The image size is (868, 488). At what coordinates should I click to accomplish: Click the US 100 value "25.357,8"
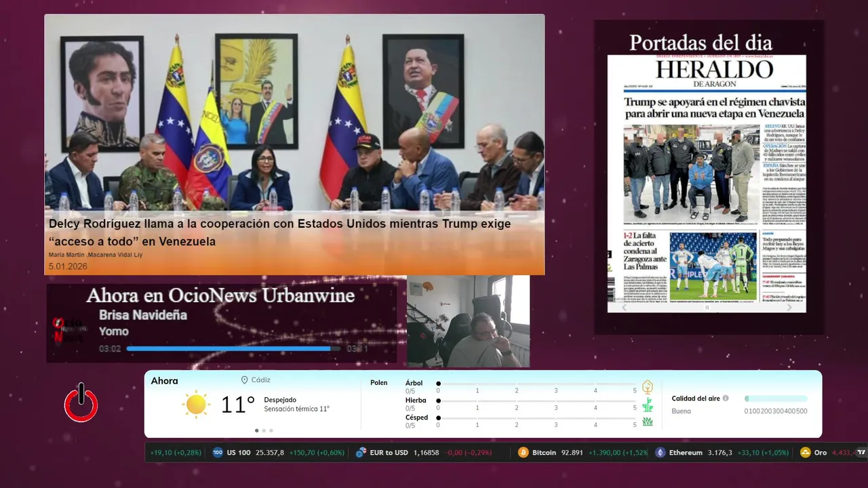coord(270,452)
